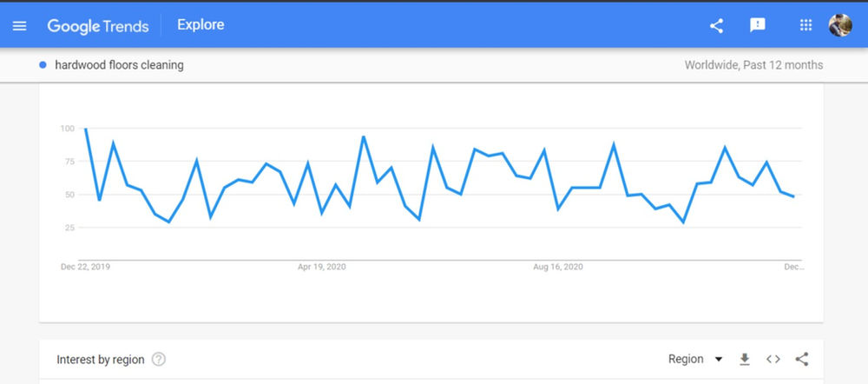This screenshot has height=384, width=868.
Task: Download the Interest by region CSV
Action: 744,359
